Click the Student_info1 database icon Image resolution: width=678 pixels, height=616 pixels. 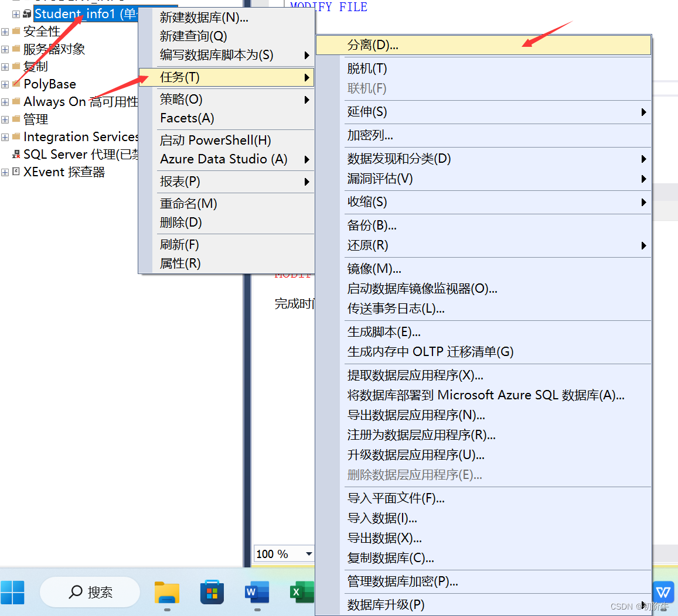(x=27, y=14)
